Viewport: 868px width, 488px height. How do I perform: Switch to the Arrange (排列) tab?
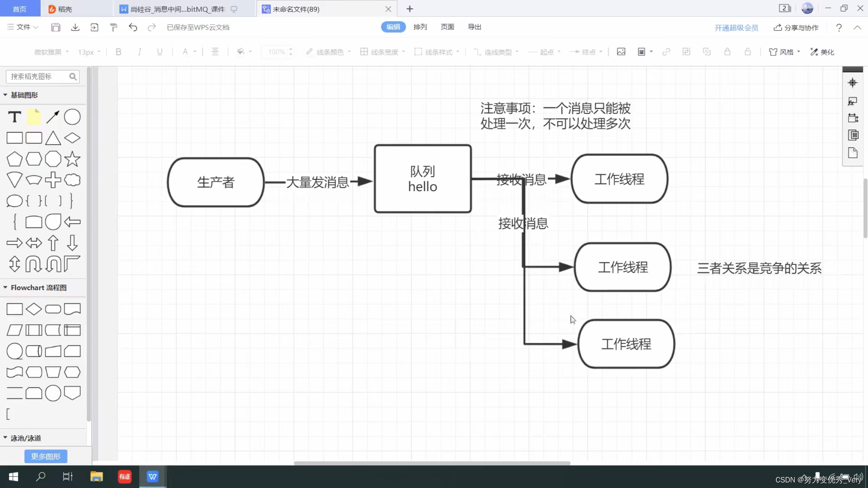420,27
